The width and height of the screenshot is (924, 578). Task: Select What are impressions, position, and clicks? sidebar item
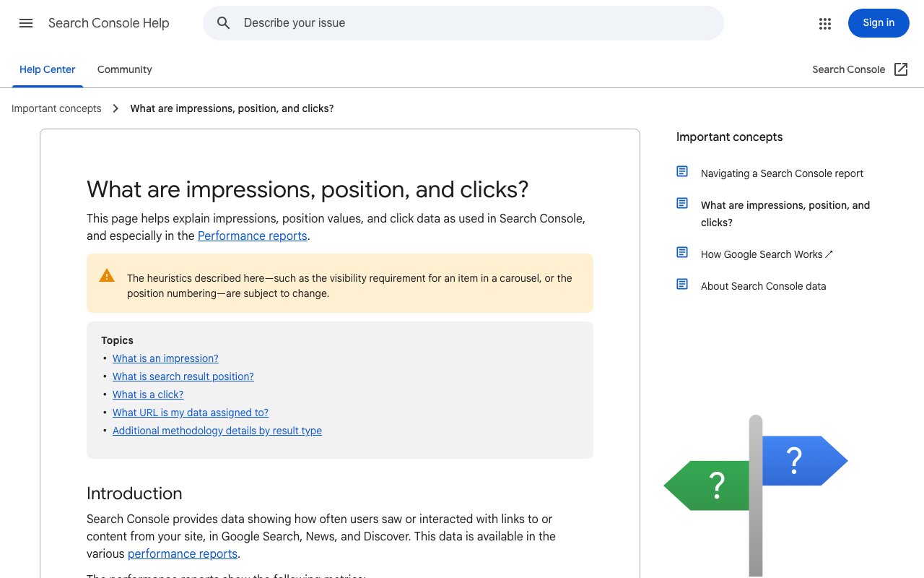tap(785, 214)
